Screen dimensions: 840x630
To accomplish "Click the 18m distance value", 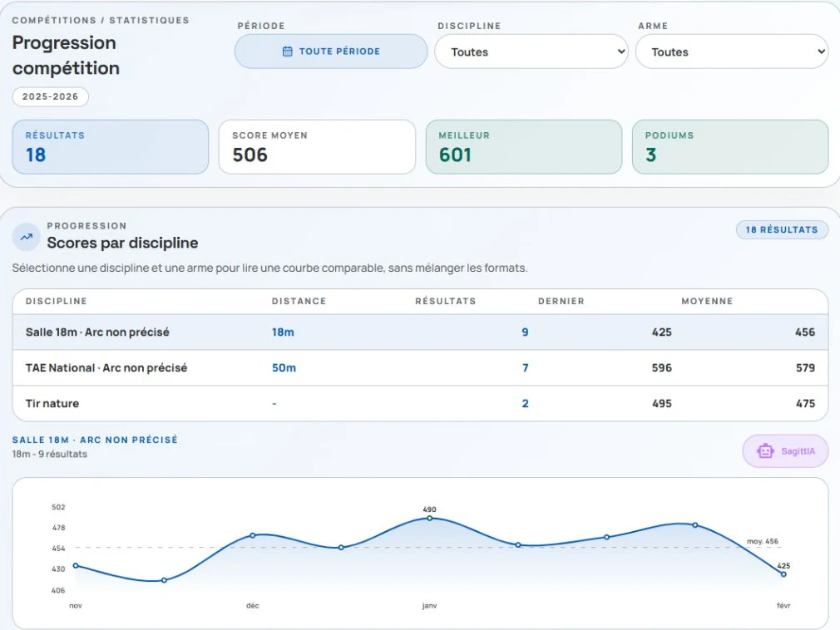I will point(283,332).
